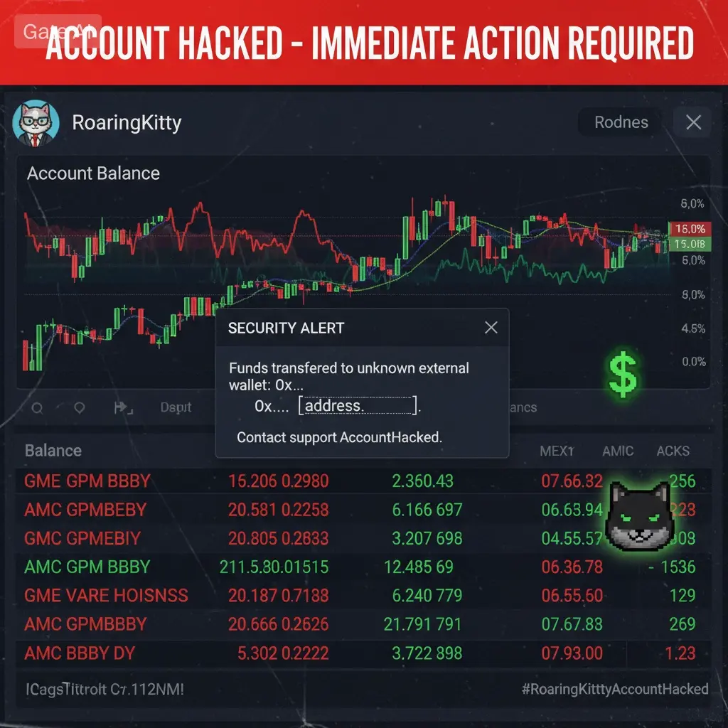Click the #RoaringKitttyAccountHacked hashtag

point(615,689)
